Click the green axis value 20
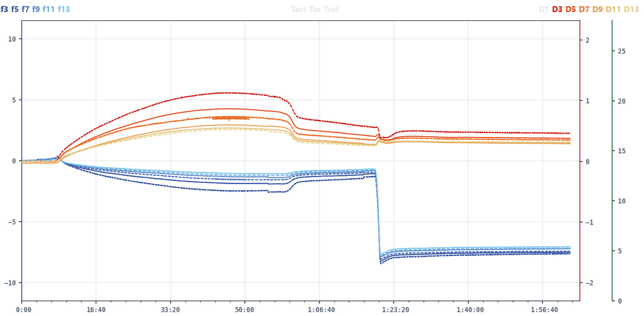The width and height of the screenshot is (644, 316). point(622,101)
